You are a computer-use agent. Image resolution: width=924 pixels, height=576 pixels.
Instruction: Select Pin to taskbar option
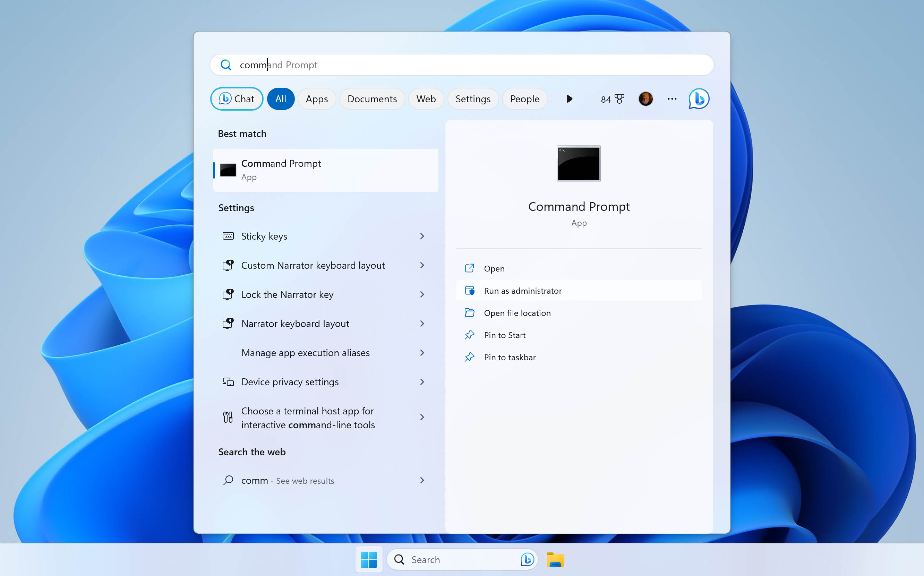(510, 356)
